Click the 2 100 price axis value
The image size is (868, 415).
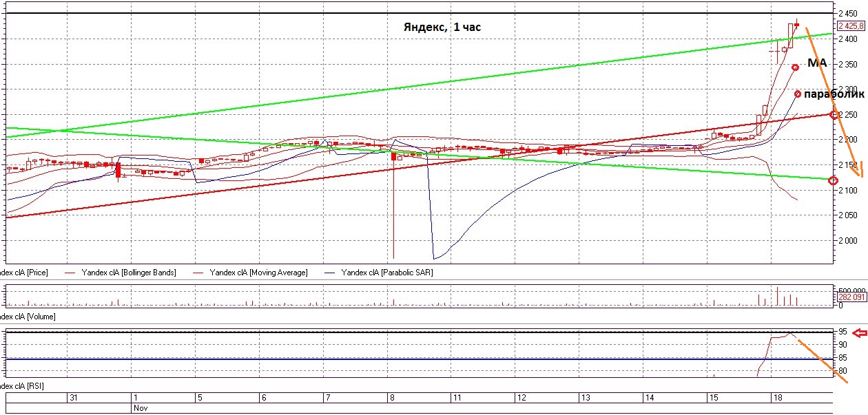click(x=848, y=191)
